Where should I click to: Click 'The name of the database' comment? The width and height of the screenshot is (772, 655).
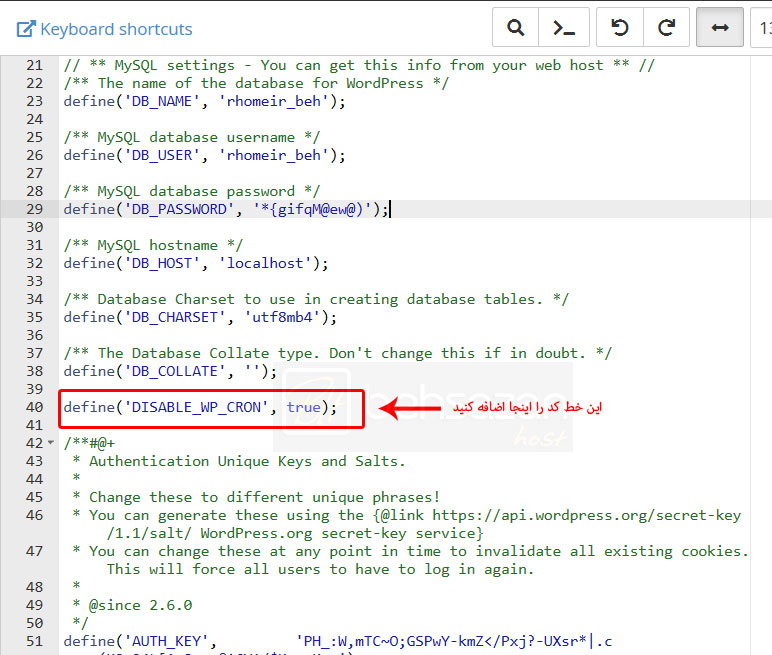pos(256,83)
